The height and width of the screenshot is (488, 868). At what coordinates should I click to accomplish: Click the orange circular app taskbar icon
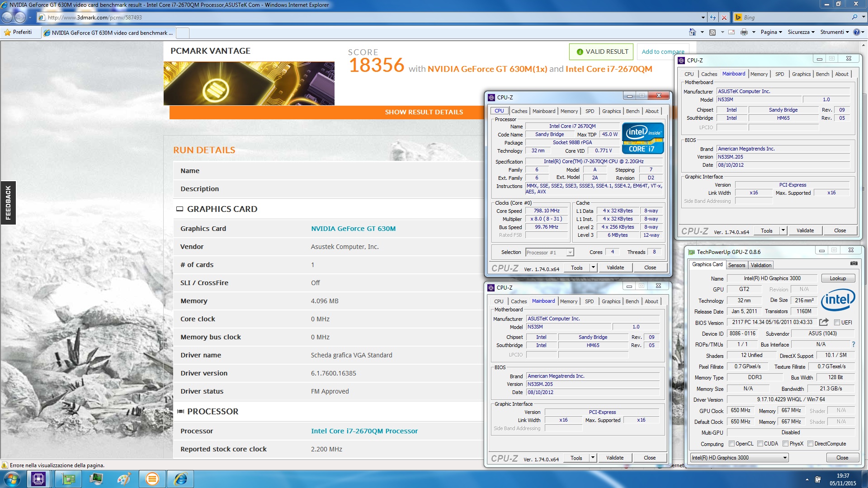click(x=152, y=479)
